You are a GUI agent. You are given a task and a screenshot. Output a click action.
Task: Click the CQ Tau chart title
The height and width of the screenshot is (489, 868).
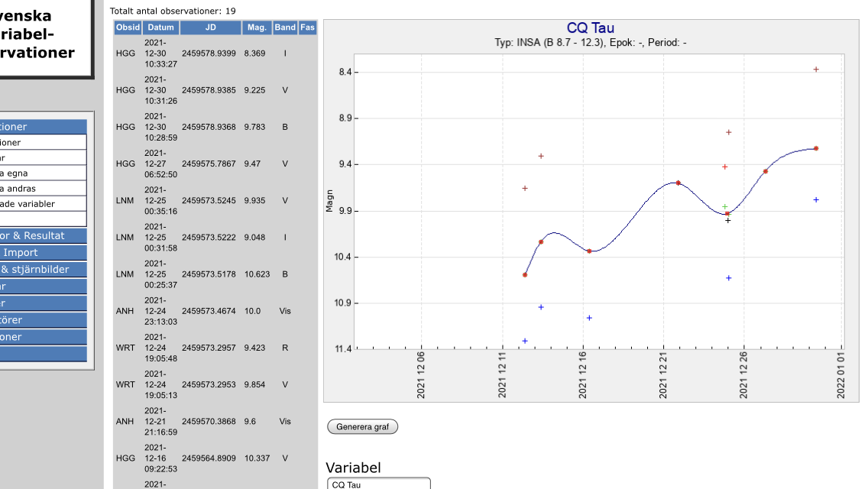590,29
